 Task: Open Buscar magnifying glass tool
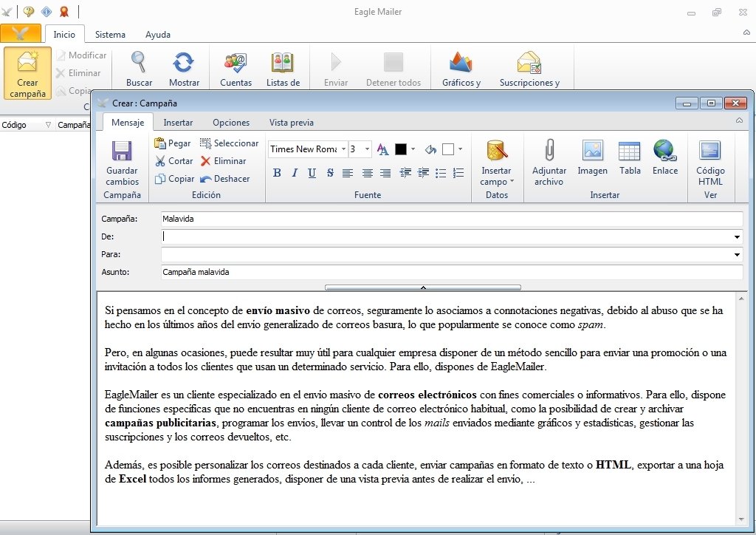(x=138, y=62)
